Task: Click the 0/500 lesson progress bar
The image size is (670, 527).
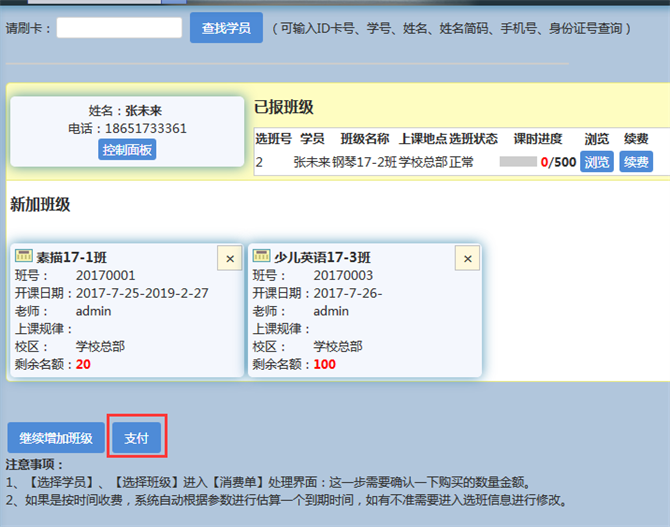Action: click(x=518, y=162)
